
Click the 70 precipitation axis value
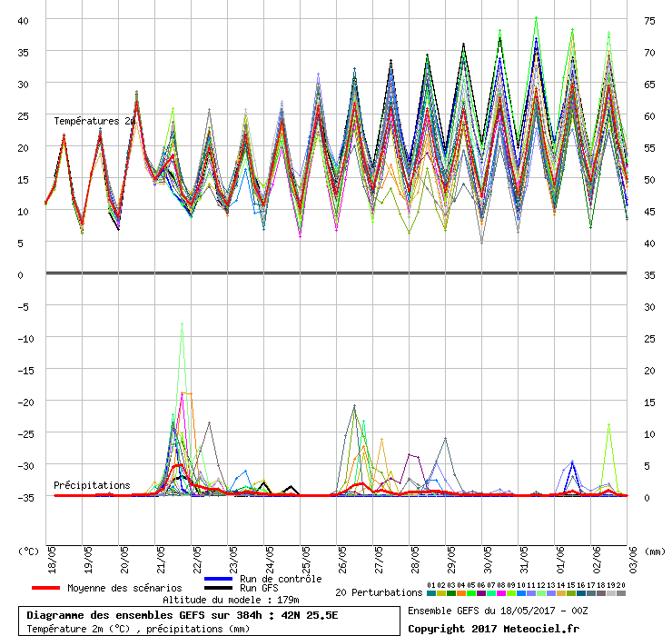[x=649, y=53]
